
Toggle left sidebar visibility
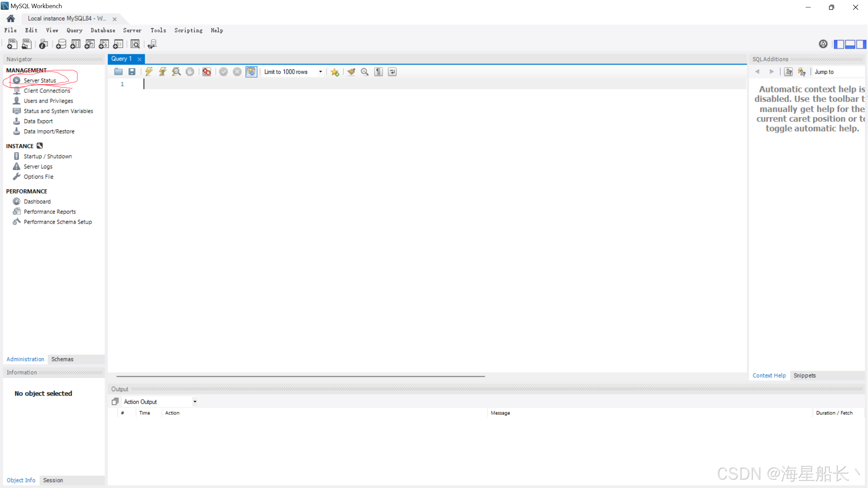click(x=839, y=44)
